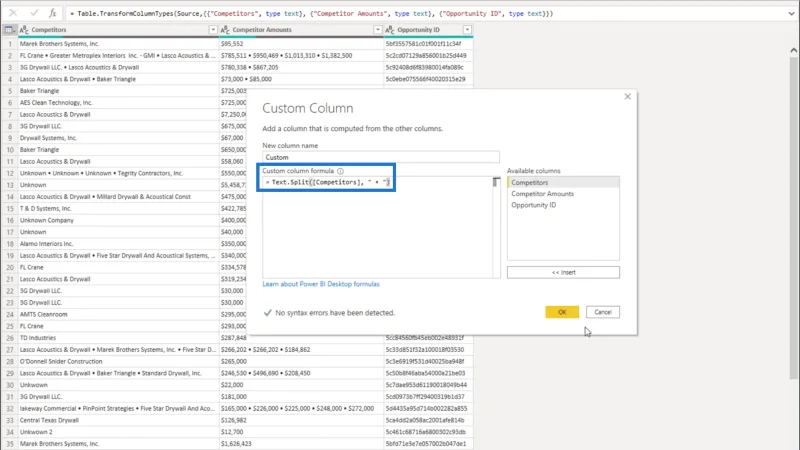Open Learn about Power BI Desktop formulas link
Image resolution: width=800 pixels, height=450 pixels.
[321, 284]
